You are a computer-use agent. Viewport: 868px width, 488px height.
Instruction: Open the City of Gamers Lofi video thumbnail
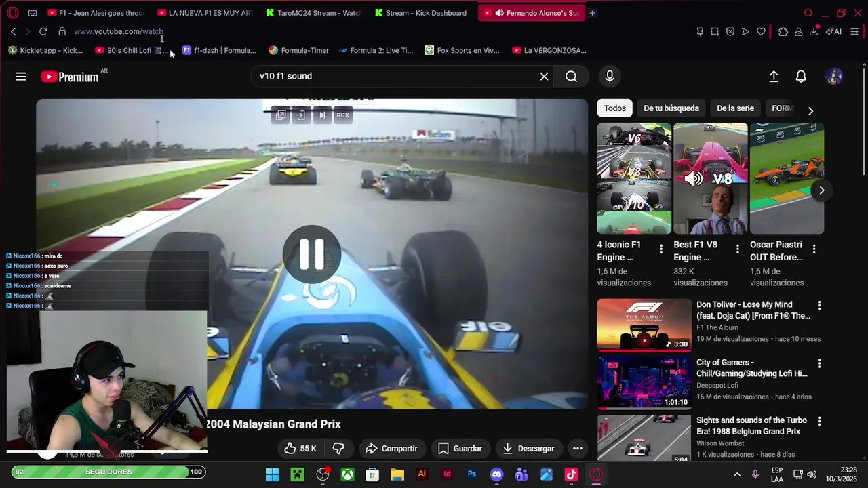pos(644,382)
